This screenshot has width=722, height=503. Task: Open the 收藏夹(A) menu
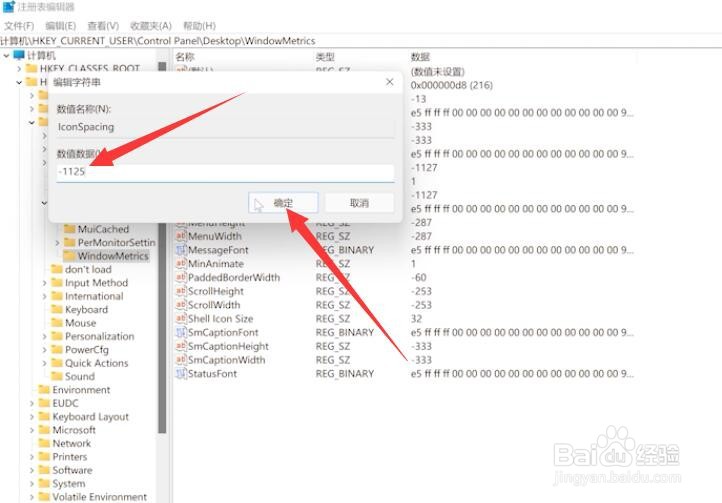pos(151,26)
